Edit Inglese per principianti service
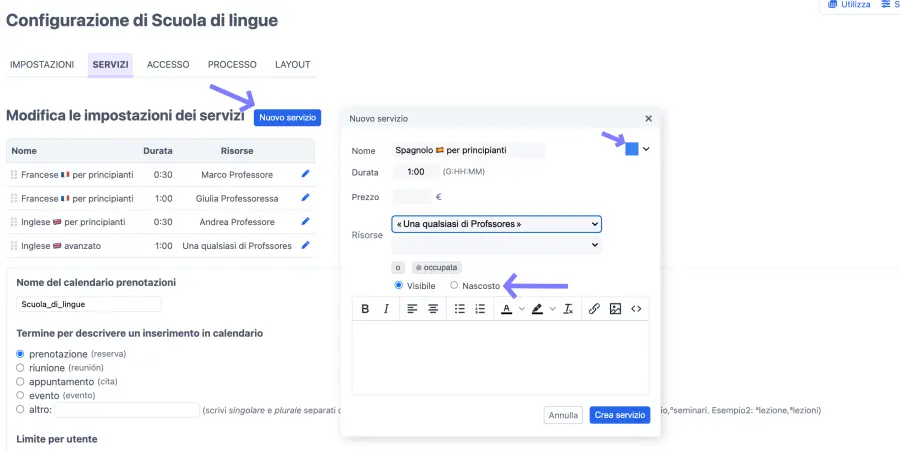The height and width of the screenshot is (451, 900). pos(305,221)
